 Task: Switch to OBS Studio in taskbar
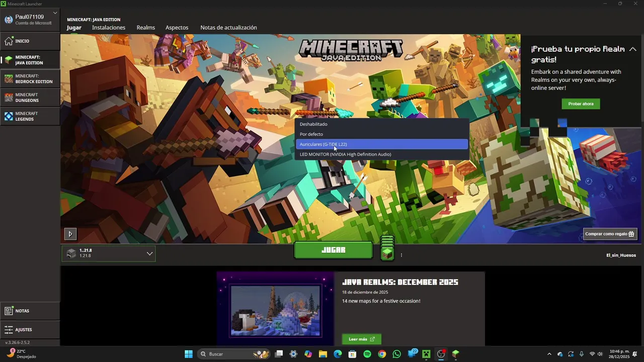coord(441,354)
